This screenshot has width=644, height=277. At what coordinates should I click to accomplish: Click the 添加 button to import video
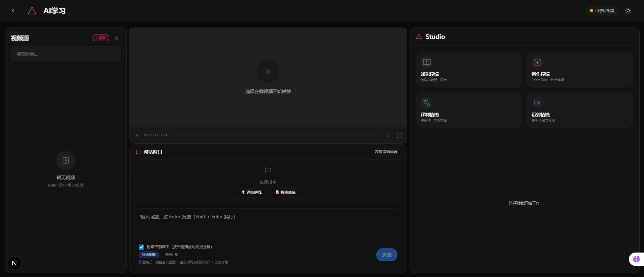(x=101, y=38)
